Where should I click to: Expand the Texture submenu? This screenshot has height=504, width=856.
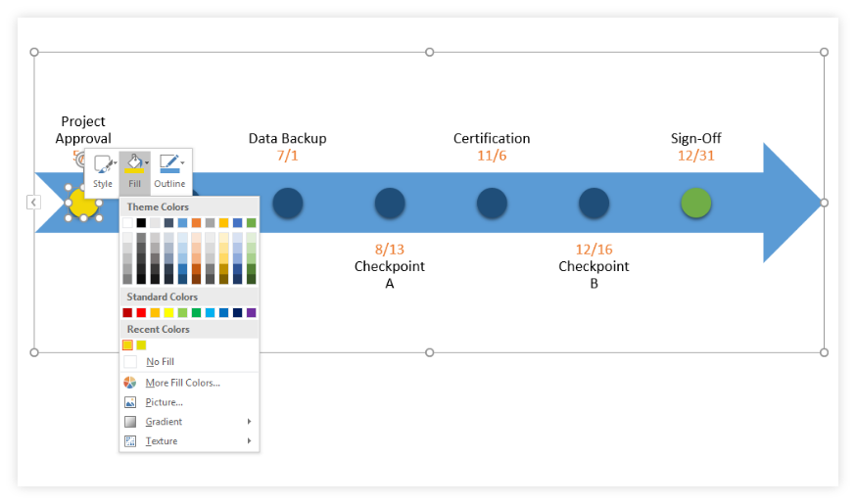(x=249, y=441)
